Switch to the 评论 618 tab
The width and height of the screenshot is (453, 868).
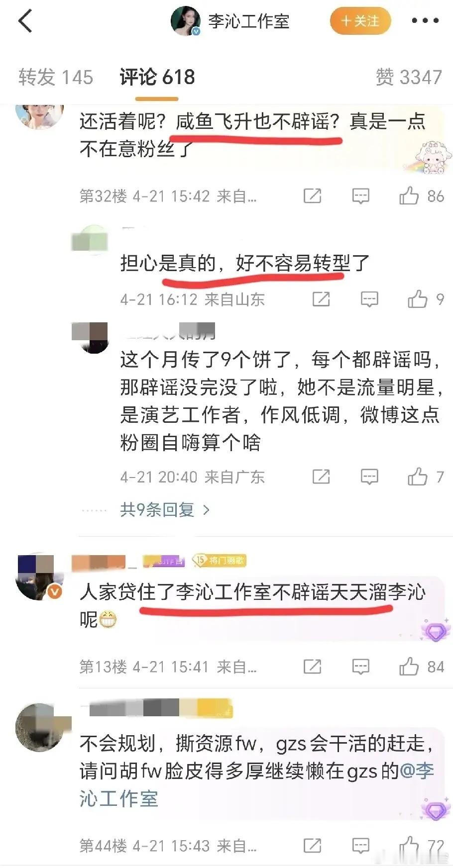(x=157, y=77)
